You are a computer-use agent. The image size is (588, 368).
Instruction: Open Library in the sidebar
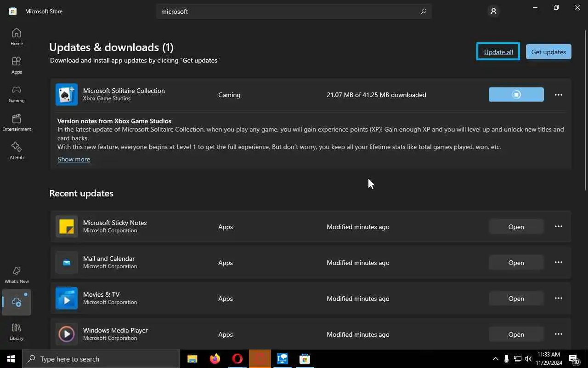tap(17, 332)
